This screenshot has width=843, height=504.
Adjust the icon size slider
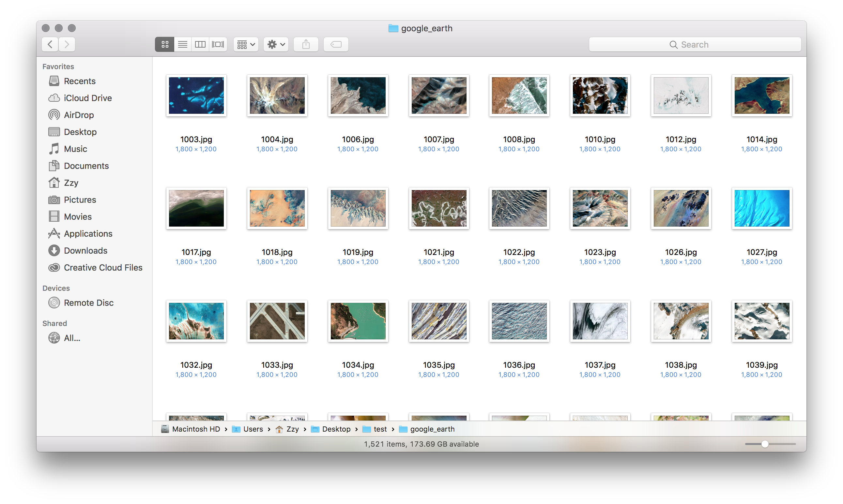[x=764, y=444]
